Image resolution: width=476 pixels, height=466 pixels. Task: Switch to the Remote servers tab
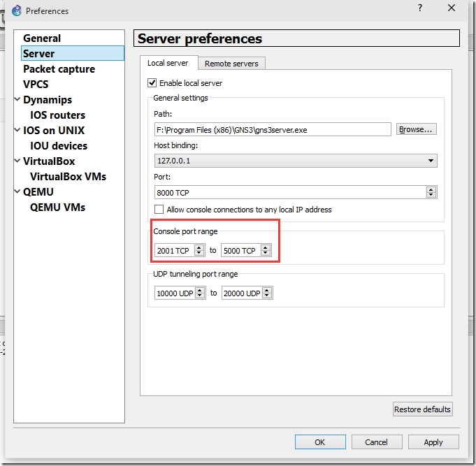coord(231,64)
